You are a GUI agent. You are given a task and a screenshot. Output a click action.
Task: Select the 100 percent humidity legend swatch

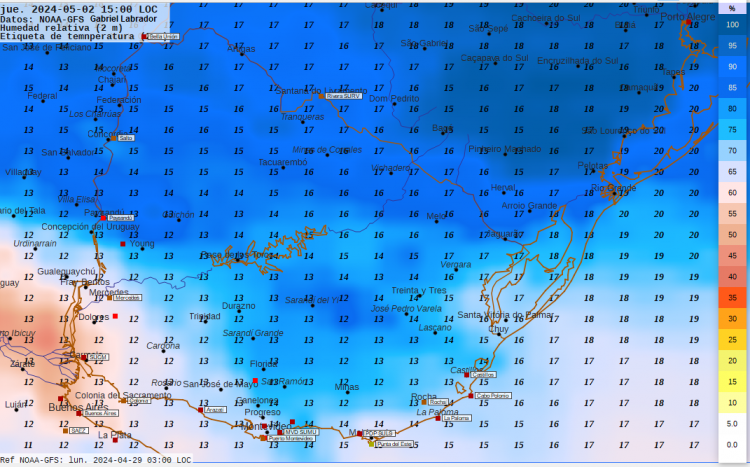click(733, 24)
